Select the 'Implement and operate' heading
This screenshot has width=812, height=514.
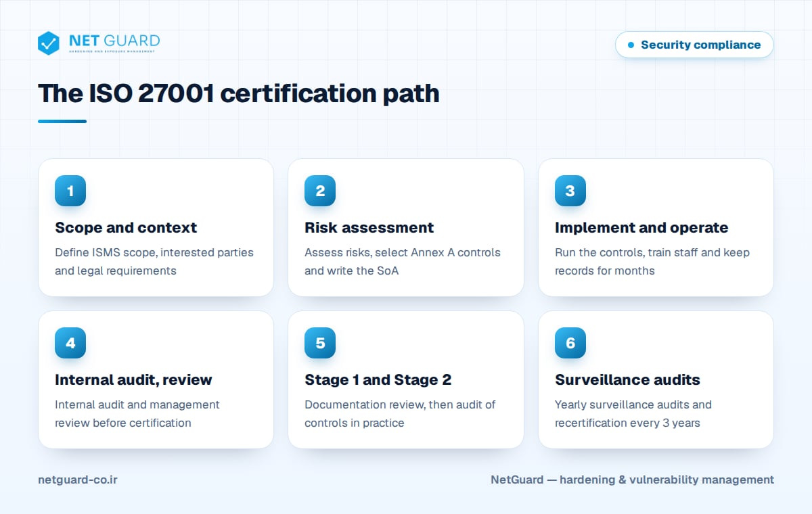click(641, 228)
